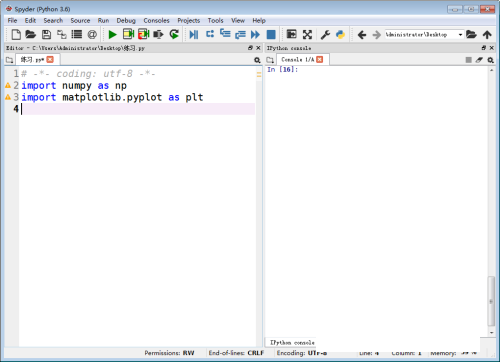Click the console scrollbar down arrow
The width and height of the screenshot is (500, 362).
[x=491, y=333]
